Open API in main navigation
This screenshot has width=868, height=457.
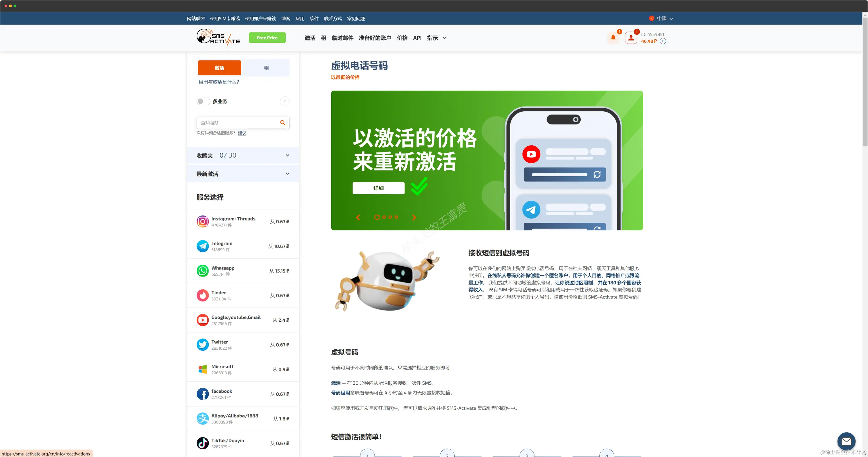click(x=417, y=38)
